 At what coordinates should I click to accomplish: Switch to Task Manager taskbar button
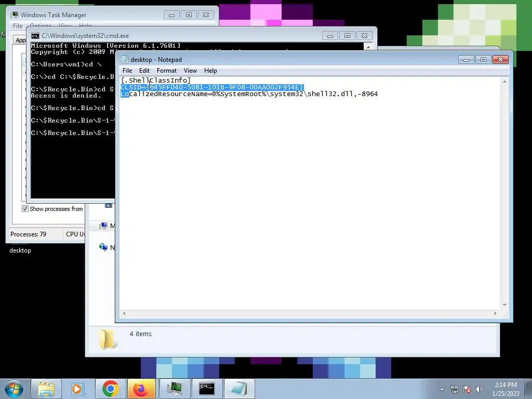pyautogui.click(x=175, y=389)
